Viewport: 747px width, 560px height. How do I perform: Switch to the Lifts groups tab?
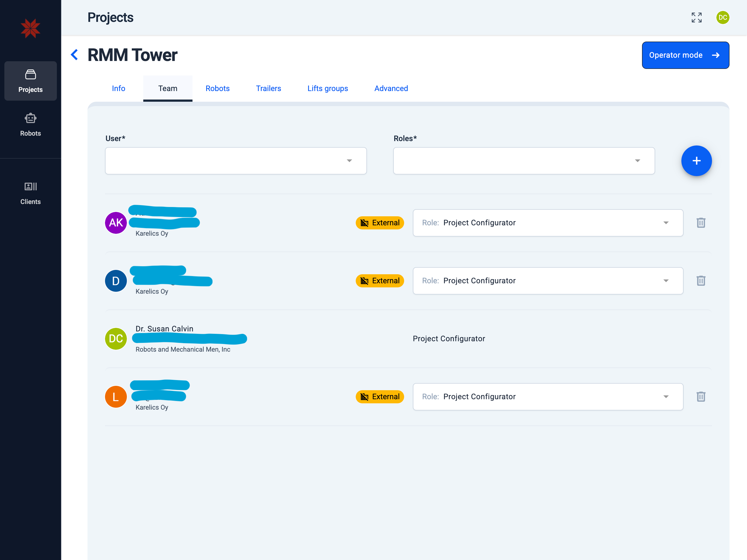tap(327, 89)
